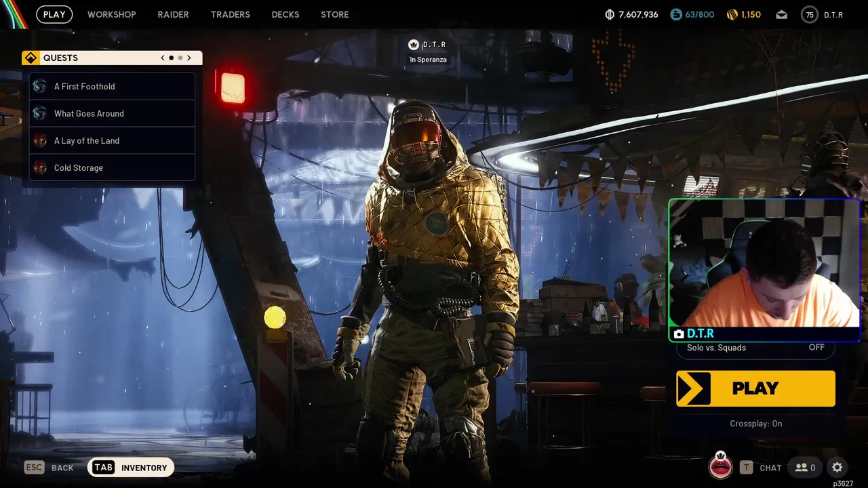
Task: Go to next quests page arrow
Action: click(x=189, y=58)
